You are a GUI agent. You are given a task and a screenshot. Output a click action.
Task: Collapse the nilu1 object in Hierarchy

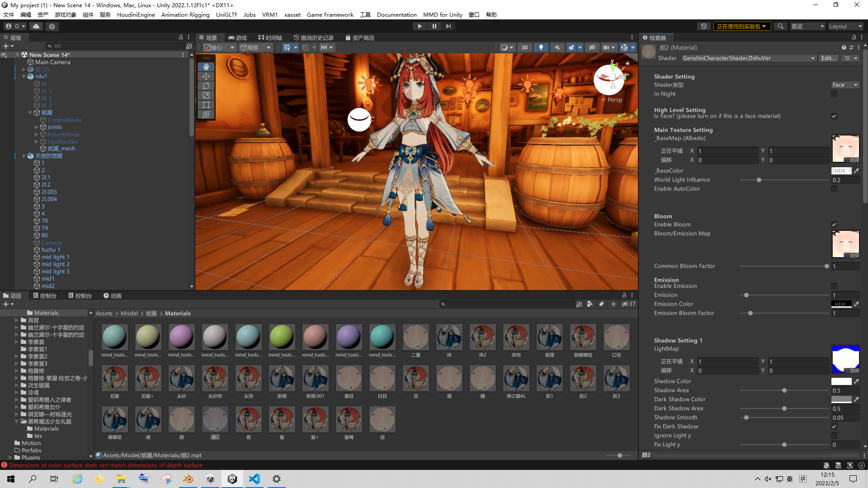point(24,76)
